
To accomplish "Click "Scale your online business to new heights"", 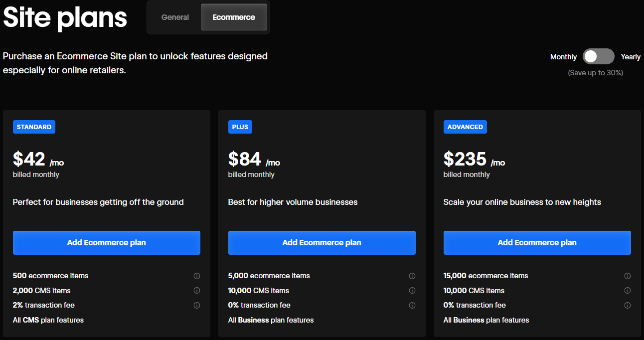I will [x=522, y=202].
